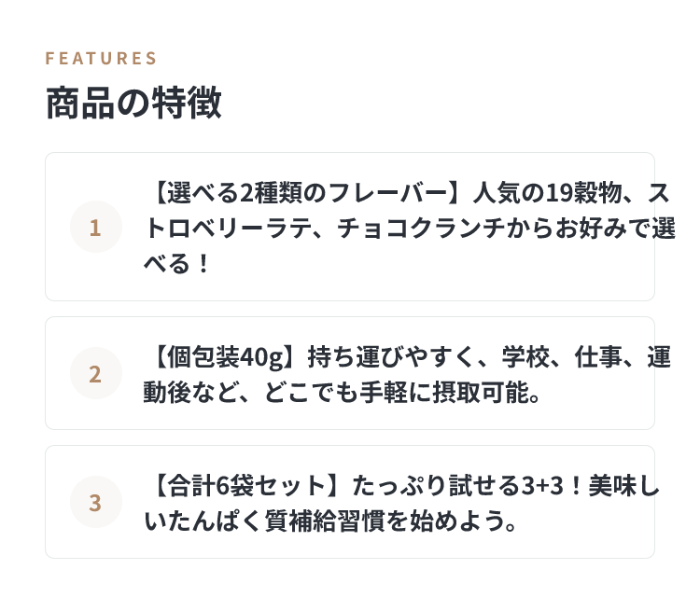Image resolution: width=700 pixels, height=597 pixels.
Task: Click the べる！ line ending first card
Action: click(x=176, y=264)
